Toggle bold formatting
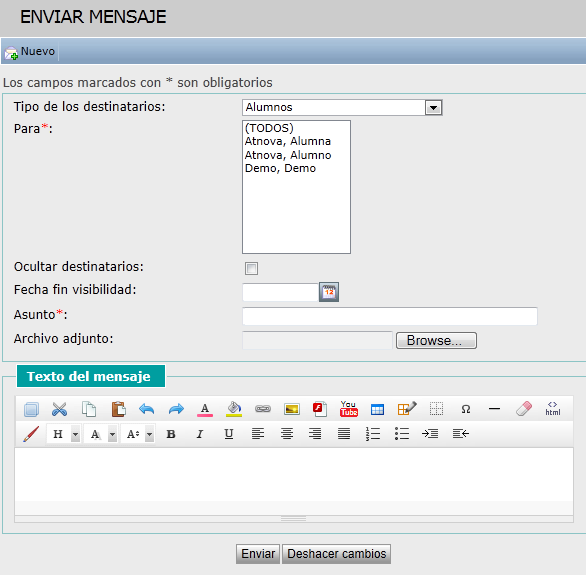The width and height of the screenshot is (586, 575). (x=171, y=434)
